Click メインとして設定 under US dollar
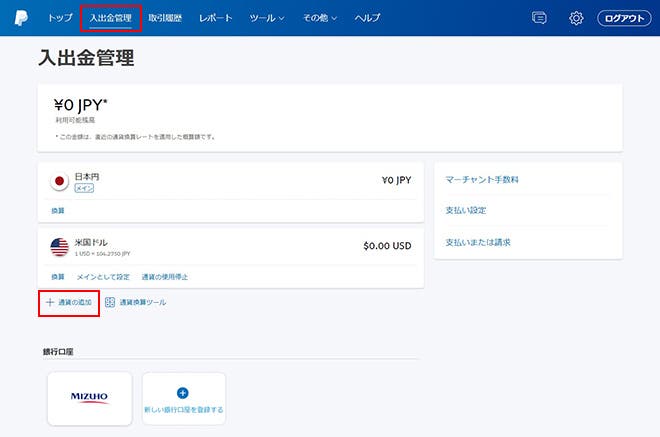 [x=103, y=276]
